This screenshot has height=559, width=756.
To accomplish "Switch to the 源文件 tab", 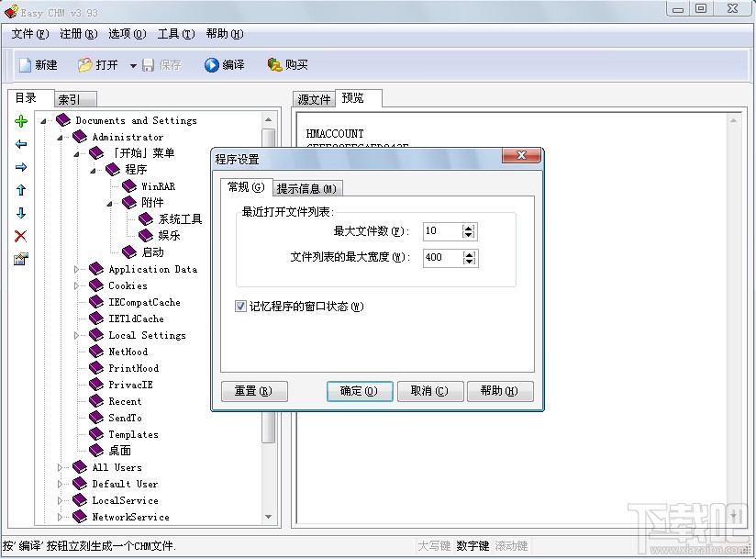I will click(314, 97).
